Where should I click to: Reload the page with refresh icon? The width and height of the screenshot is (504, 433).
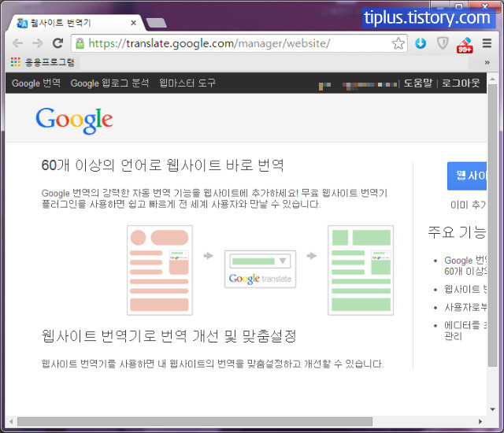point(57,43)
